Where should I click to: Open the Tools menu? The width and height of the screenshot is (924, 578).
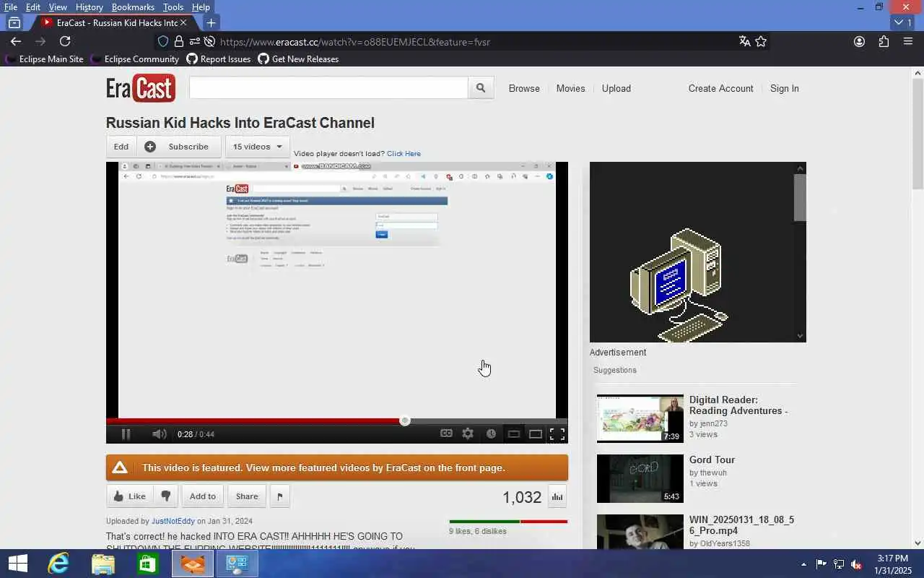coord(173,7)
